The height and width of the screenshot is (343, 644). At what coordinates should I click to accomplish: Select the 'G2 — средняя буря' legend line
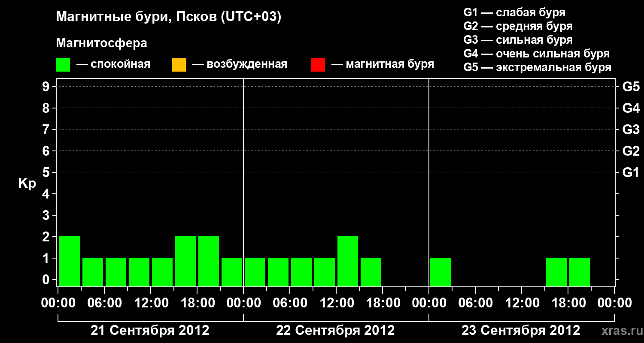tap(518, 26)
